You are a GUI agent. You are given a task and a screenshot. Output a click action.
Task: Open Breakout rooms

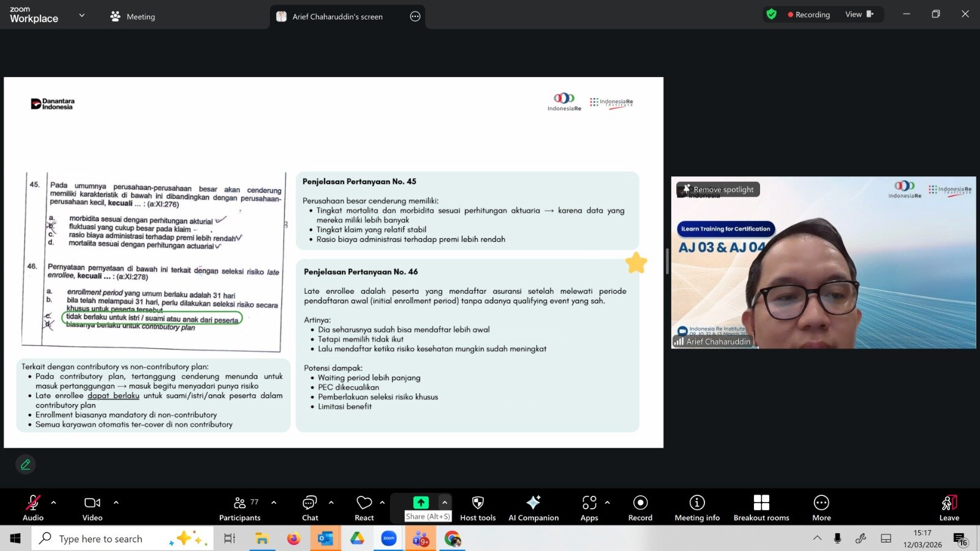[761, 508]
